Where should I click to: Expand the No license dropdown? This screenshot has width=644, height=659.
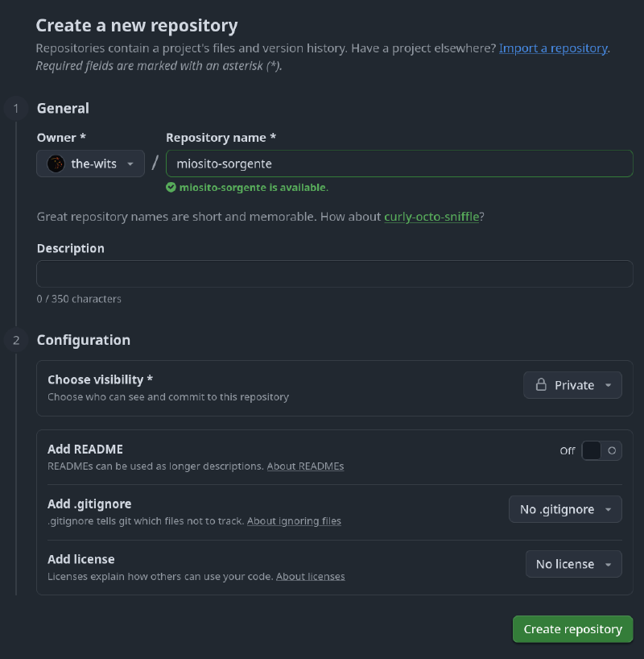573,564
